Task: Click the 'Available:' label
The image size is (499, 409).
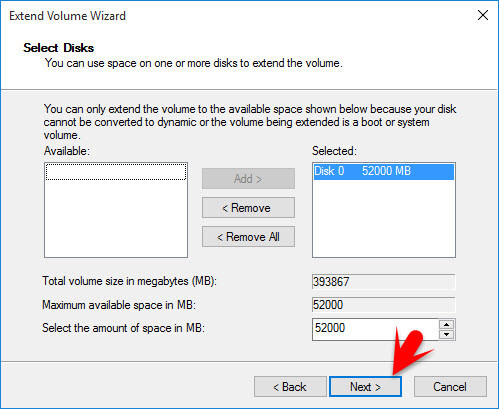Action: point(67,151)
